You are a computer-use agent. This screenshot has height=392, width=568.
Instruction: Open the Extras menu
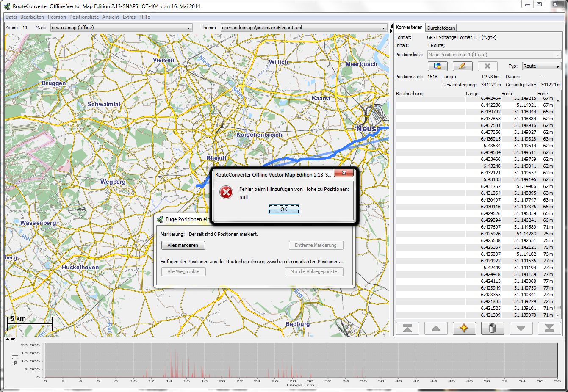click(x=129, y=17)
